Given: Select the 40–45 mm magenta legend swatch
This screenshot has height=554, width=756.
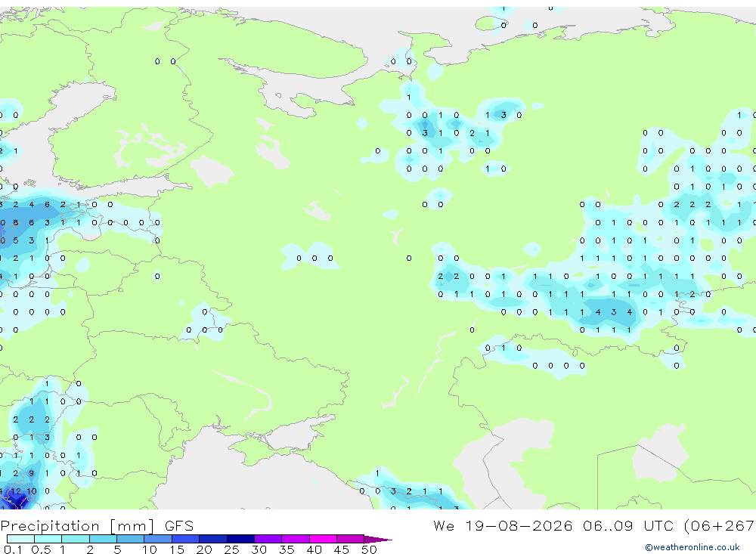Looking at the screenshot, I should pos(323,539).
